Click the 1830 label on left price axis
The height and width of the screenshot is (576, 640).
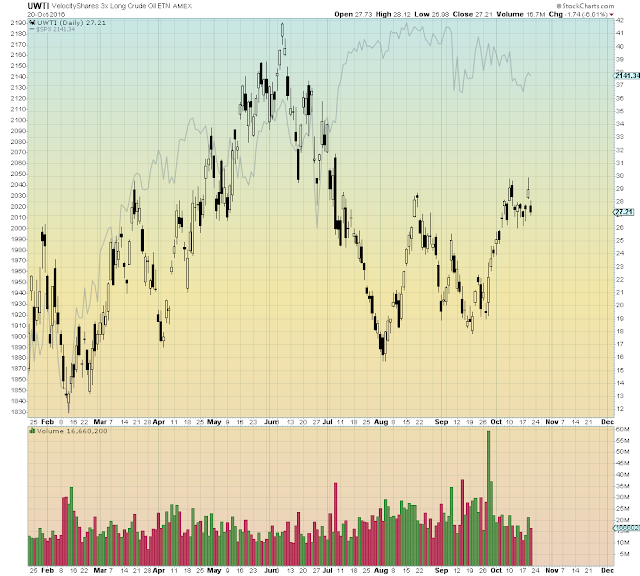(x=18, y=412)
